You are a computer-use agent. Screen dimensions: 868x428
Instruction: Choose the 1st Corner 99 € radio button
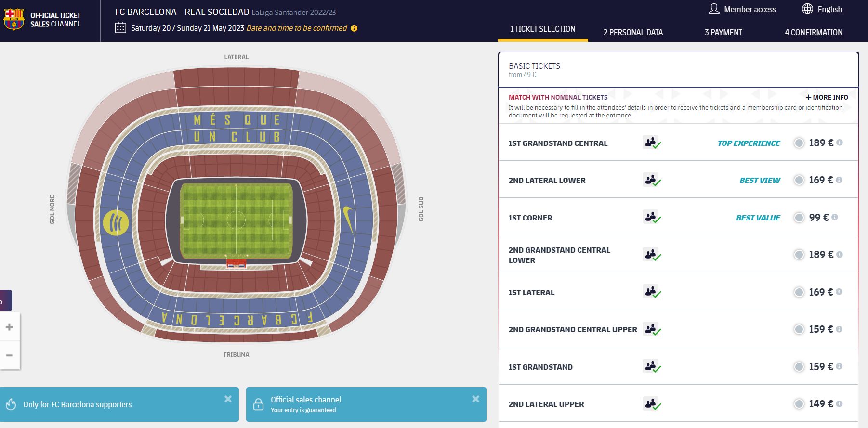coord(799,218)
